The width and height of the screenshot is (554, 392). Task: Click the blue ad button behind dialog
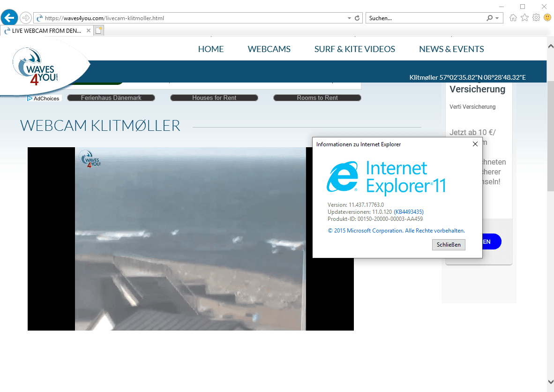point(492,242)
